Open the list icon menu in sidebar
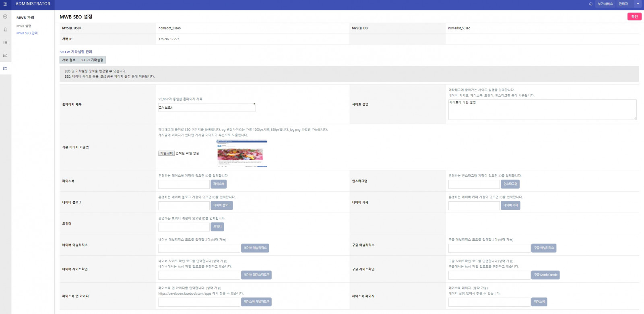Image resolution: width=644 pixels, height=314 pixels. 5,42
